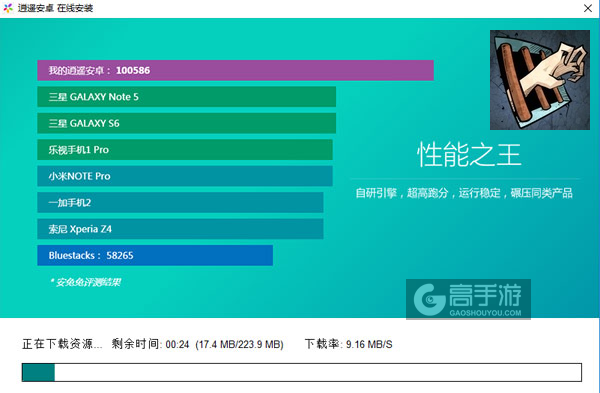600x393 pixels.
Task: Select the 小米NOTE Pro bar
Action: [x=185, y=176]
